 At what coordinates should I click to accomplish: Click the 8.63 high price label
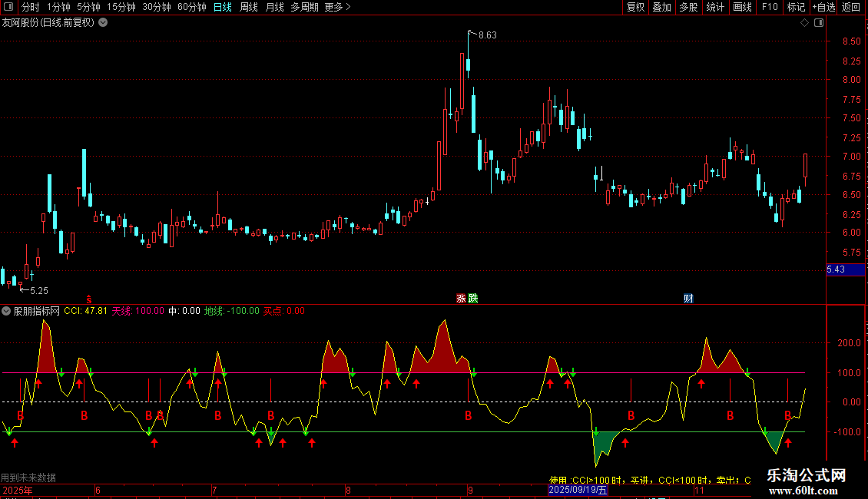click(488, 35)
